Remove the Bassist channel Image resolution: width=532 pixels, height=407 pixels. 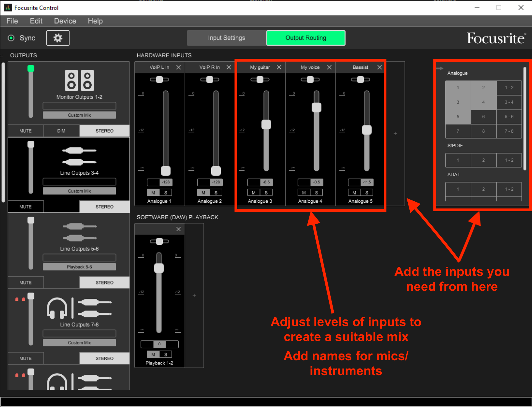point(380,67)
